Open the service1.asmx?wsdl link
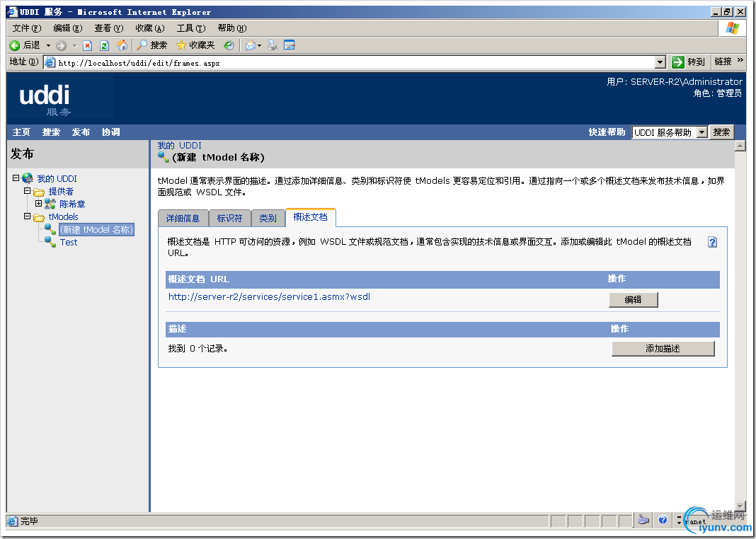This screenshot has width=756, height=539. click(x=269, y=296)
